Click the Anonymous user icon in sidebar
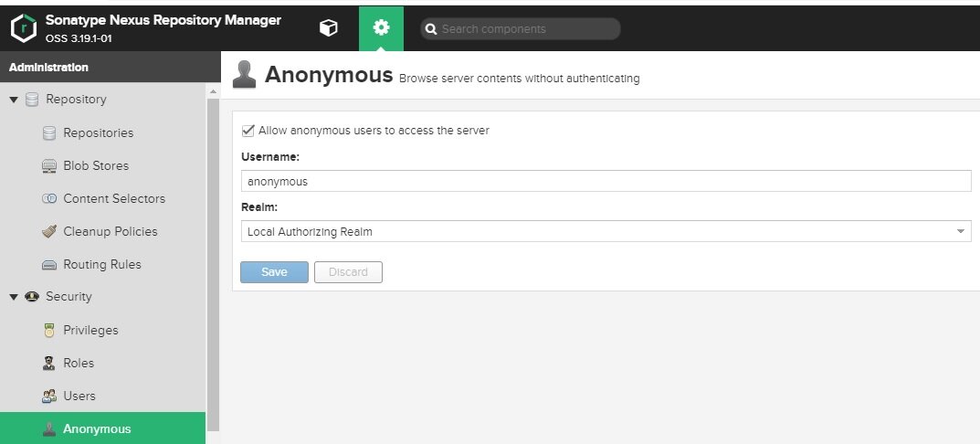This screenshot has height=444, width=980. 49,429
